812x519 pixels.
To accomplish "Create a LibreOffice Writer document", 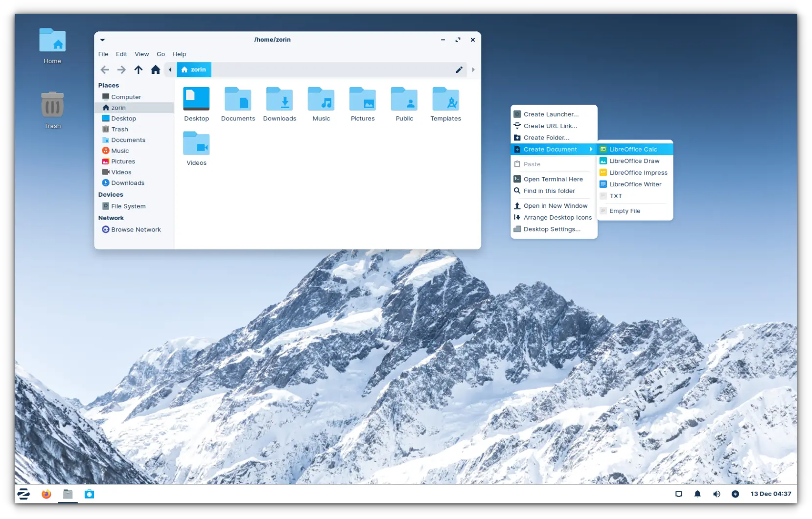I will coord(635,185).
